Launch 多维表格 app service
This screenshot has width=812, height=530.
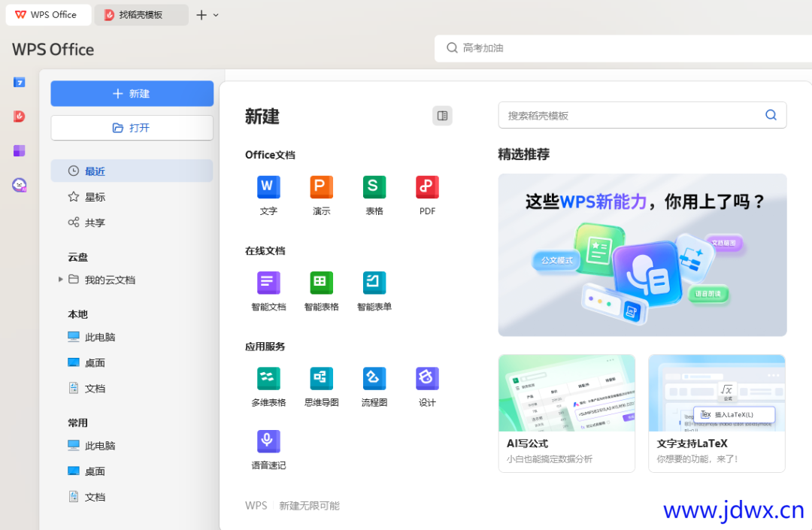[268, 386]
